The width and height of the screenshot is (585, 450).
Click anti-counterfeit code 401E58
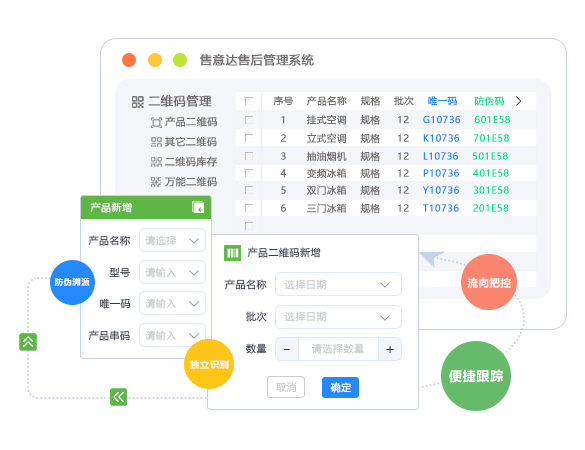click(x=491, y=173)
